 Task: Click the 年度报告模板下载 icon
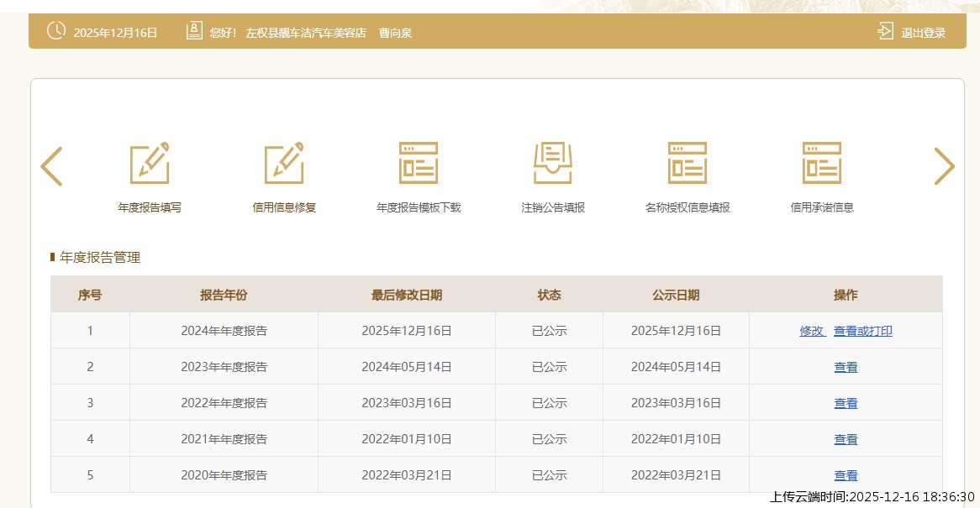419,163
